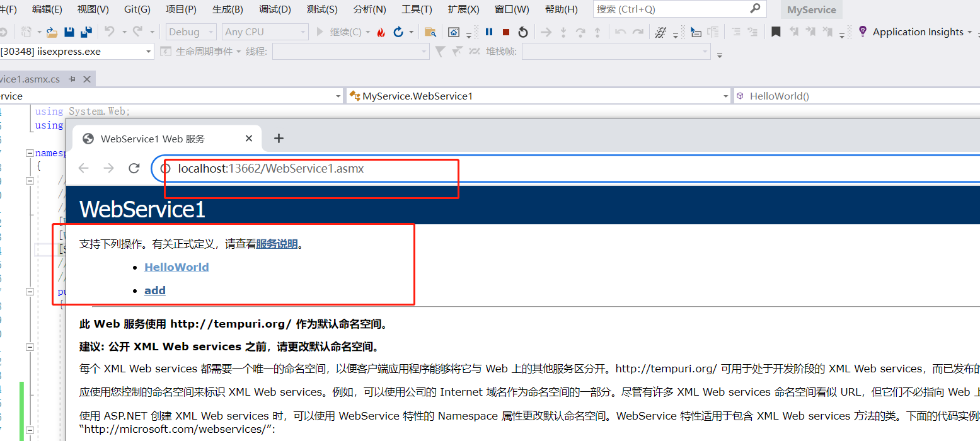Screen dimensions: 980x441
Task: Open the 服务说明 service description link
Action: coord(277,244)
